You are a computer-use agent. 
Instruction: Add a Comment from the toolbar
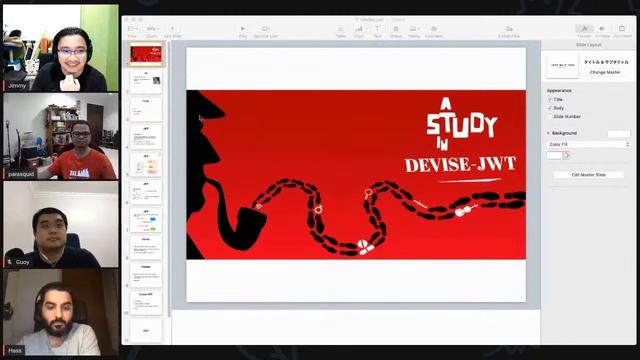click(433, 29)
